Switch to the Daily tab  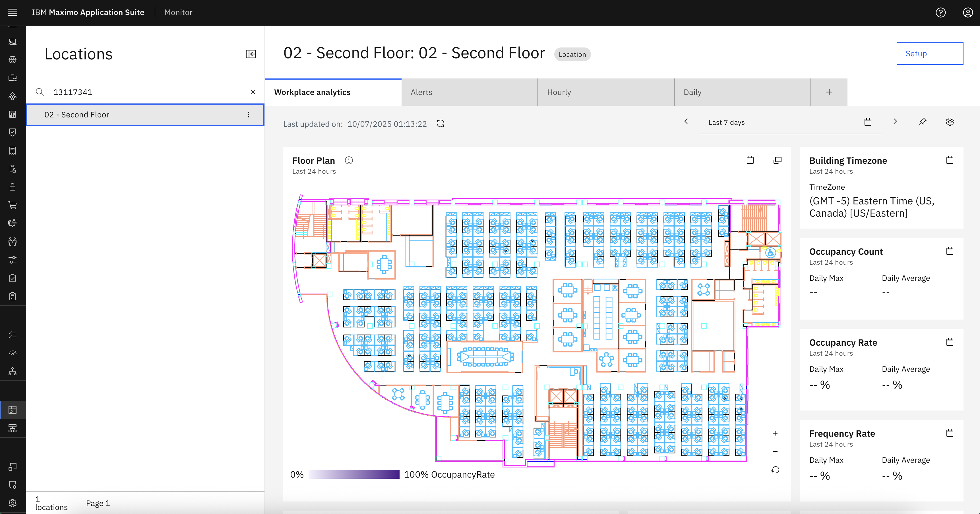(743, 92)
